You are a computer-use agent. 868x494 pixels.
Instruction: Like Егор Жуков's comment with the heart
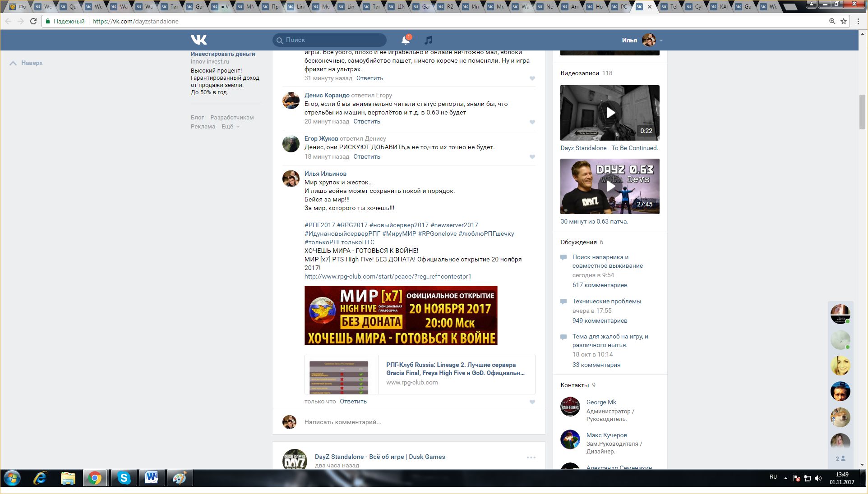point(532,157)
